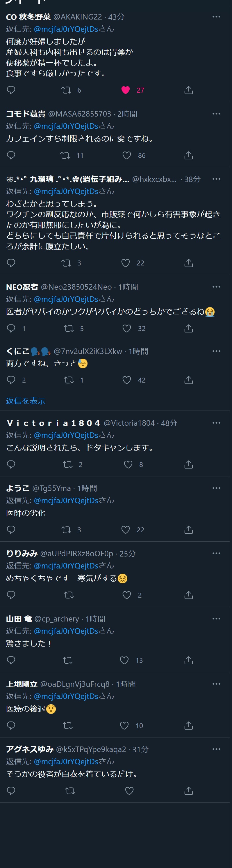Unlike the CO 秋冬野菜 tweet with pink heart

click(x=125, y=90)
